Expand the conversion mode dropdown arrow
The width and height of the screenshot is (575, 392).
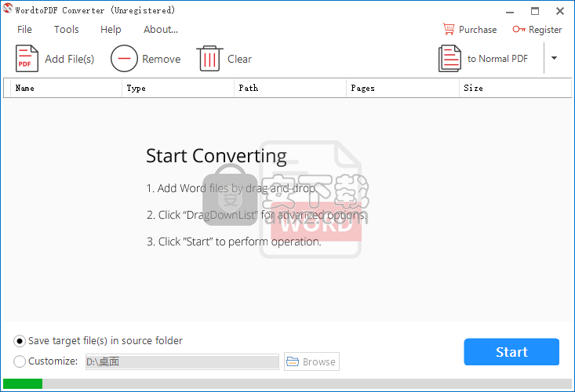tap(554, 58)
